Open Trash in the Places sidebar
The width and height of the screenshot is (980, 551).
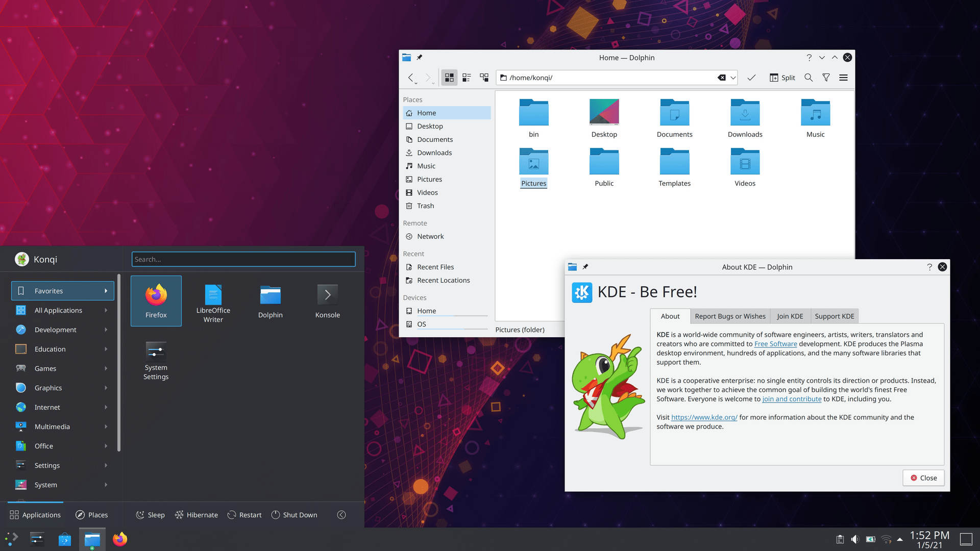447,206
